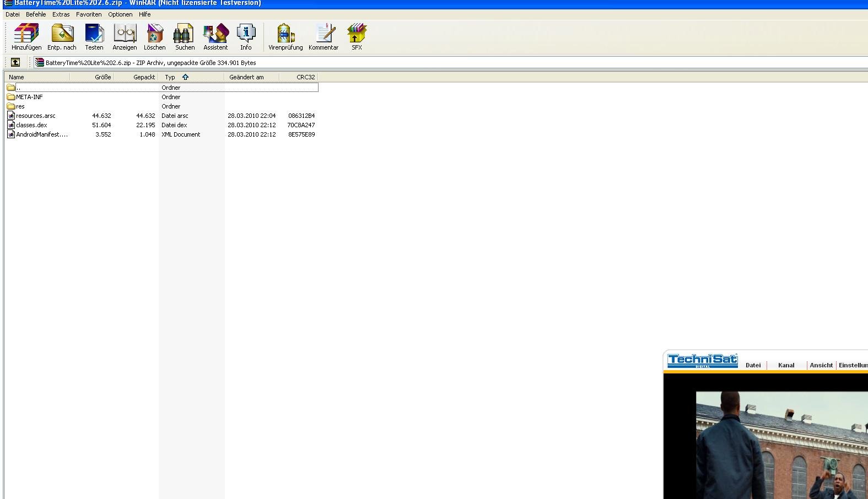
Task: Click the AndroidManifest file icon
Action: pos(11,134)
